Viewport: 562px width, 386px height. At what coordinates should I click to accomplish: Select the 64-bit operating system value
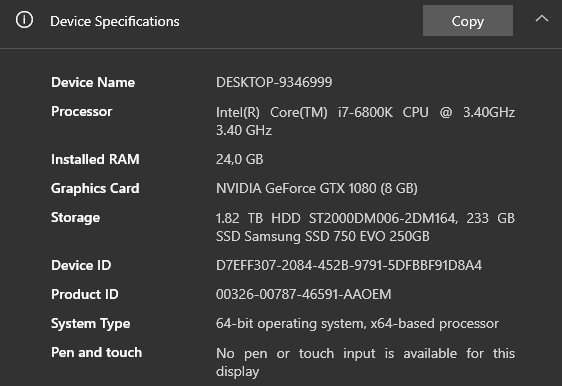[x=357, y=324]
